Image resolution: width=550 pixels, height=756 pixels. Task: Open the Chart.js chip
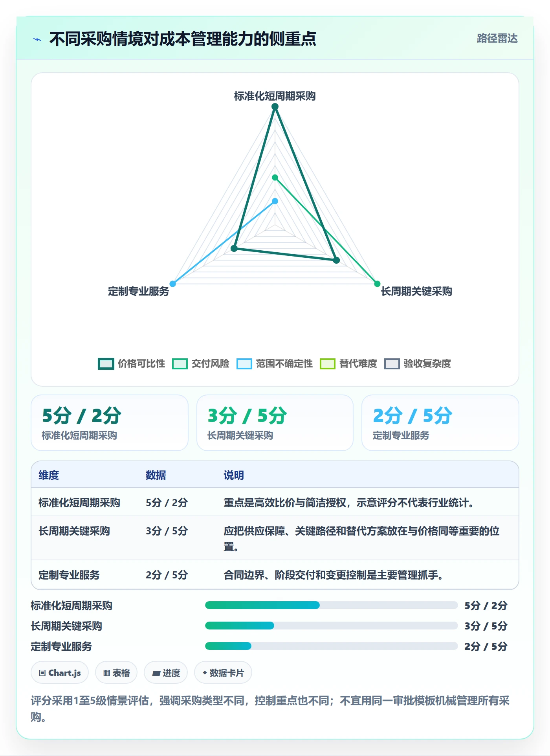click(60, 673)
